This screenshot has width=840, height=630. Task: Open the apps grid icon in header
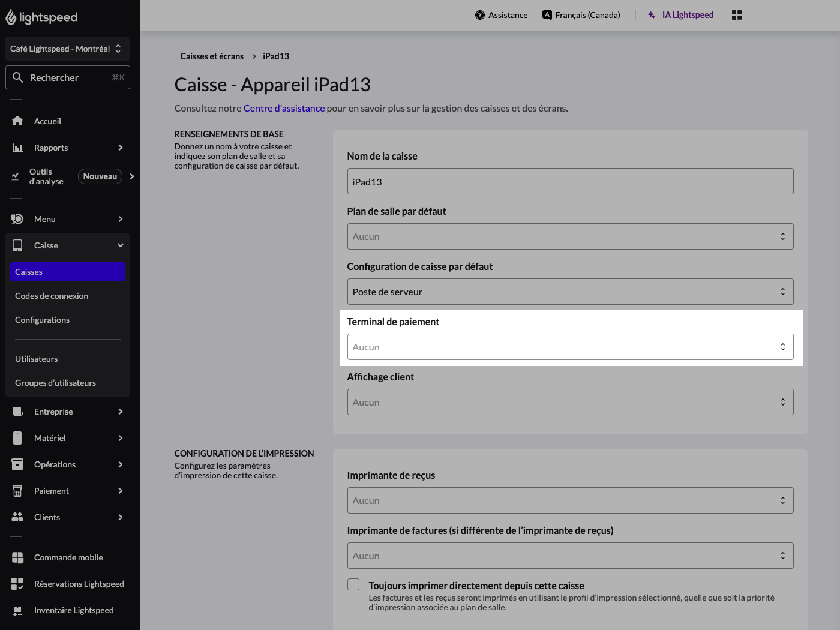point(737,15)
